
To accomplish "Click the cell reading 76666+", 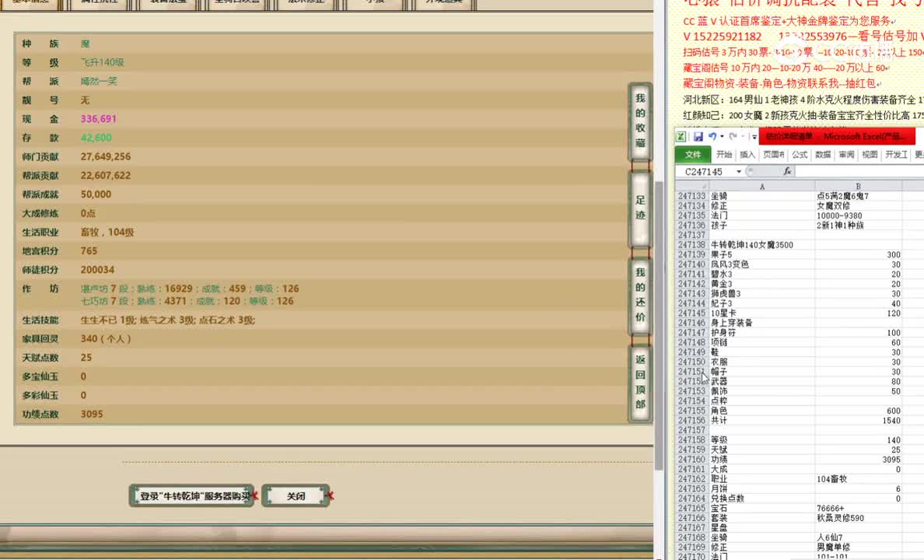I will coord(859,508).
